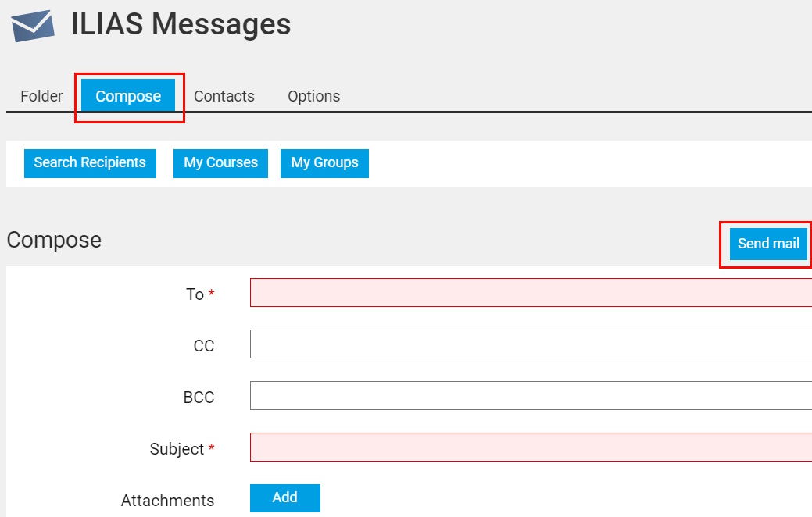Open the Contacts tab

(224, 96)
